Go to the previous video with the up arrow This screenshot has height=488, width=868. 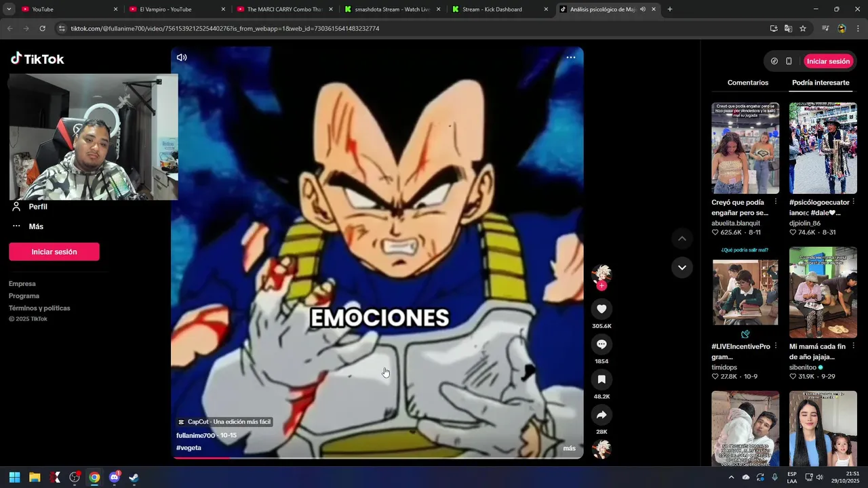682,239
